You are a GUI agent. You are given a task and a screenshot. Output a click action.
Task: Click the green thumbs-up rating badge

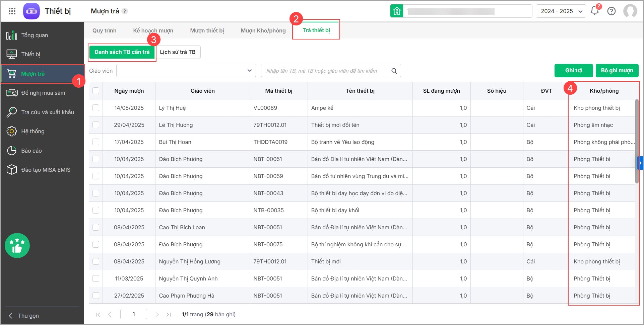pyautogui.click(x=17, y=245)
